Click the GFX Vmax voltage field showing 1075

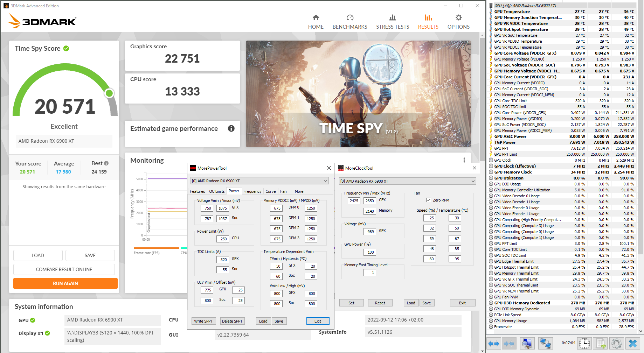(x=223, y=208)
